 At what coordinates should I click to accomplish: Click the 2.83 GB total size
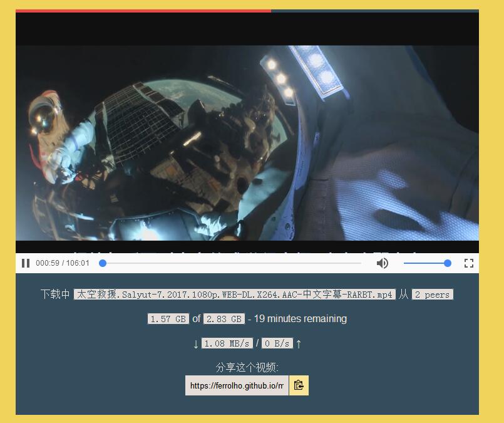pyautogui.click(x=224, y=319)
